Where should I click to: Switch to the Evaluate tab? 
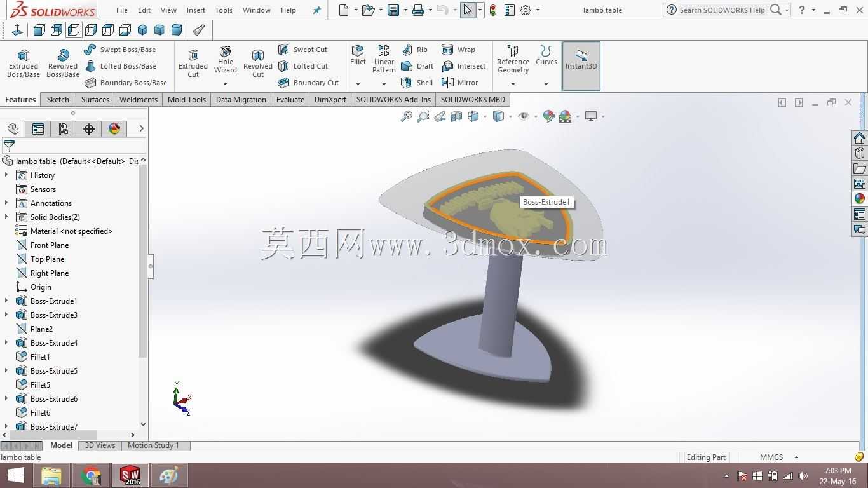click(x=290, y=100)
